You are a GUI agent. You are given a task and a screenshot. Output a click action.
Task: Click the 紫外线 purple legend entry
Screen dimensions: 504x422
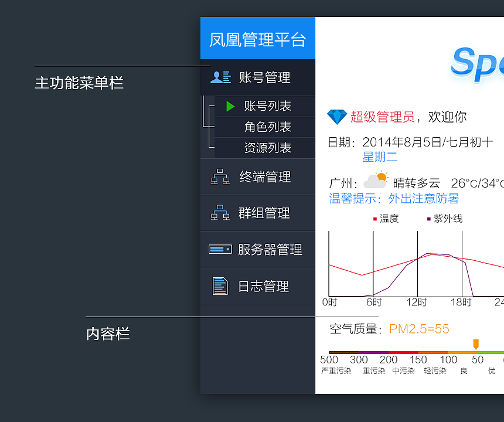point(445,219)
